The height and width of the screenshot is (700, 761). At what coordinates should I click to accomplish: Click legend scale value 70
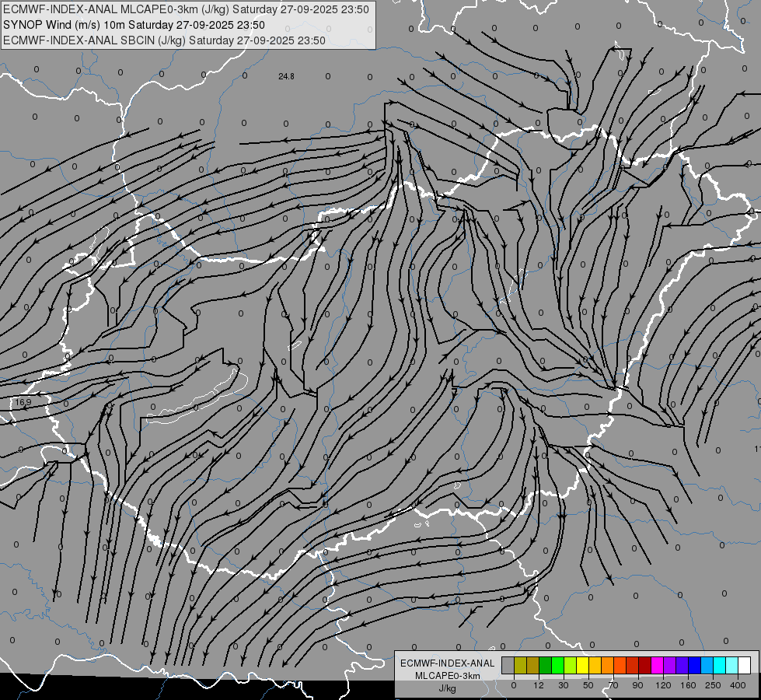(613, 685)
